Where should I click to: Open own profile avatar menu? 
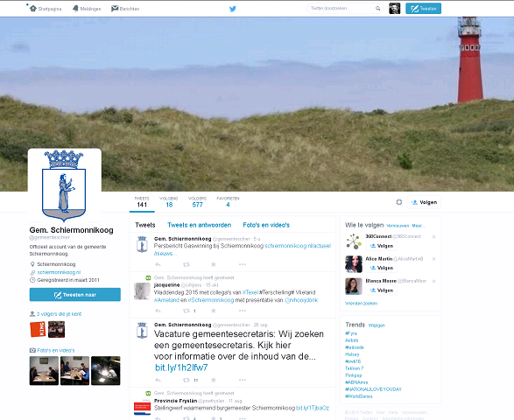click(x=395, y=9)
